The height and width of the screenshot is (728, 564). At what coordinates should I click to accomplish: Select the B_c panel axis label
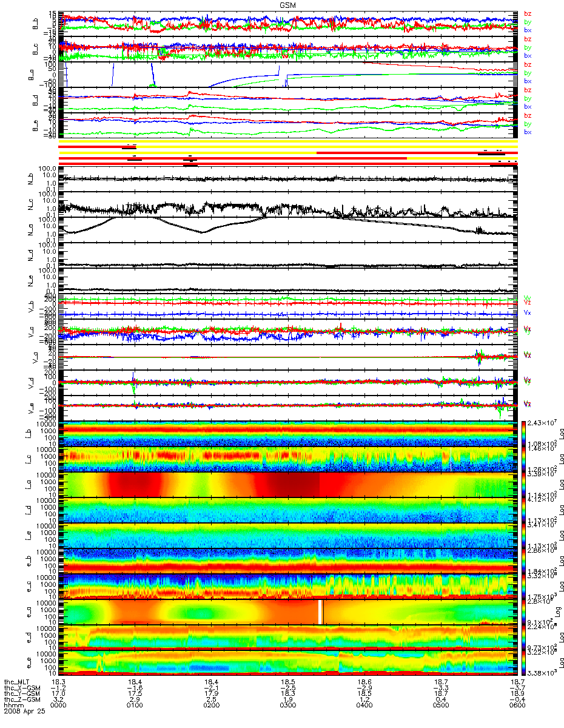coord(36,49)
